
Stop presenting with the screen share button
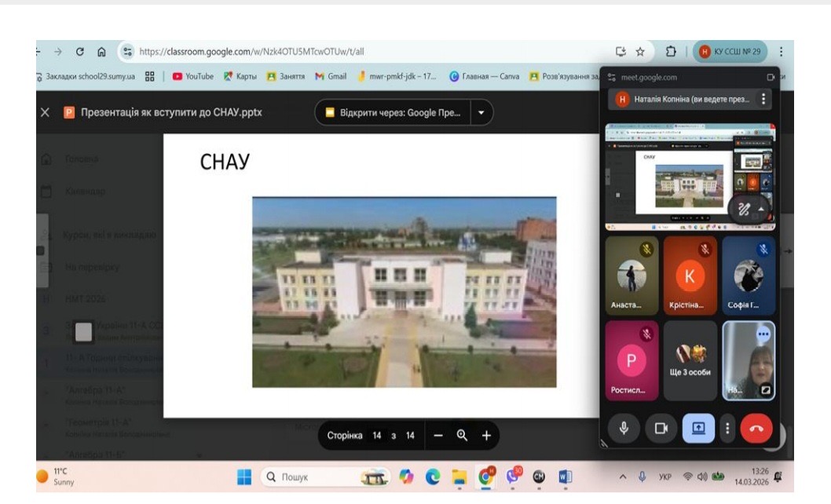point(698,428)
